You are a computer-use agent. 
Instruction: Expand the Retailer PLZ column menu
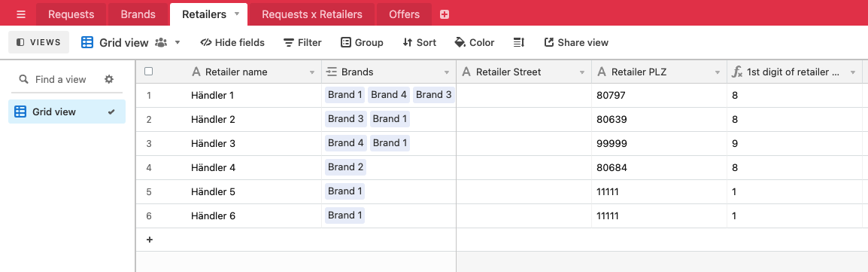(x=718, y=72)
